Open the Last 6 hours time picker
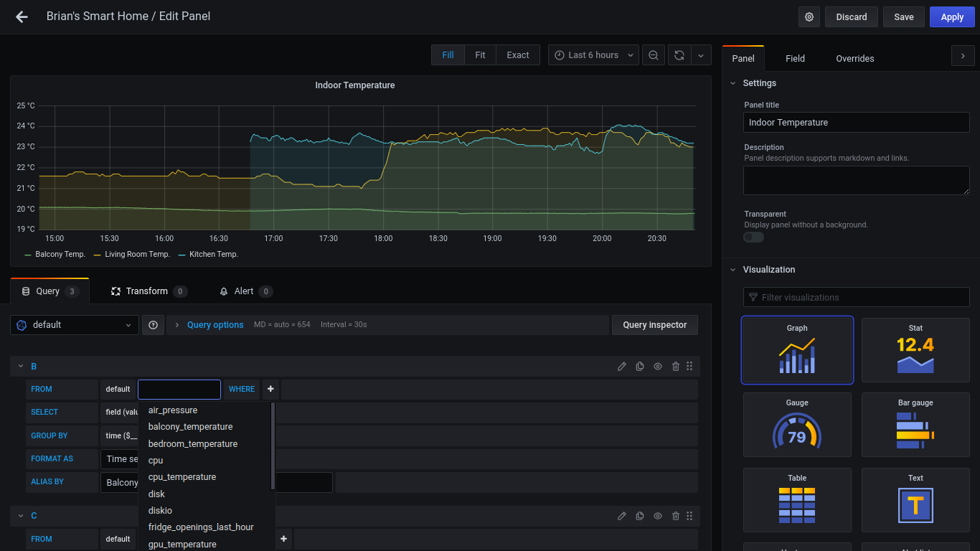Screen dimensions: 980x551 [593, 55]
